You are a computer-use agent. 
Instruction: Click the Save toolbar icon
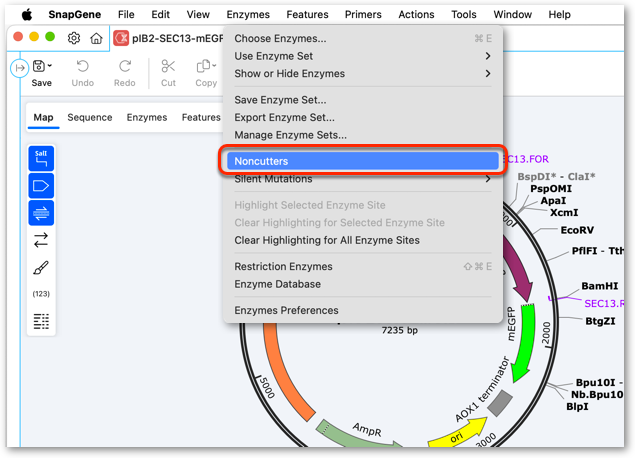tap(39, 66)
